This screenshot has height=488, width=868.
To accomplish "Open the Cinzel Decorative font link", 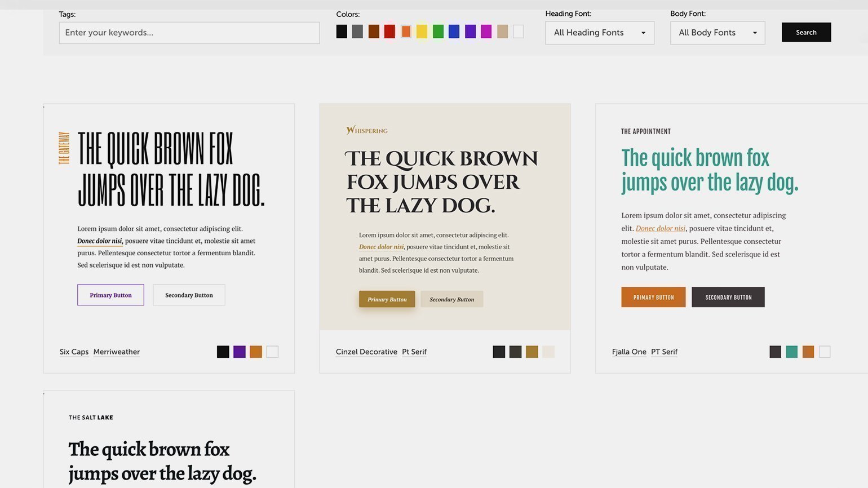I will pos(366,352).
